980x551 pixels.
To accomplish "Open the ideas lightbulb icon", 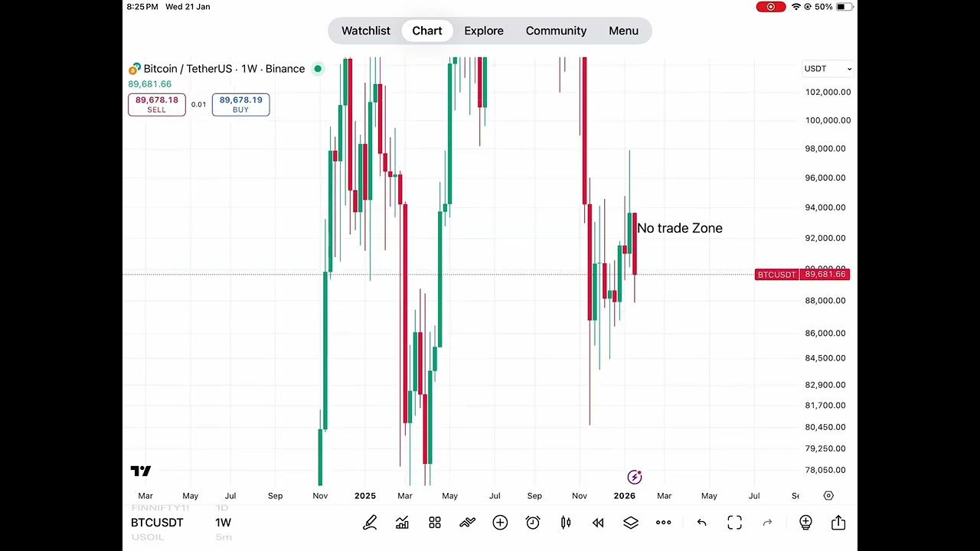I will (805, 523).
